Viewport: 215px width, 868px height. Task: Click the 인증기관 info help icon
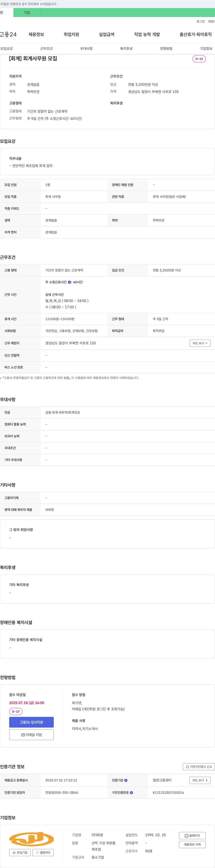126,780
